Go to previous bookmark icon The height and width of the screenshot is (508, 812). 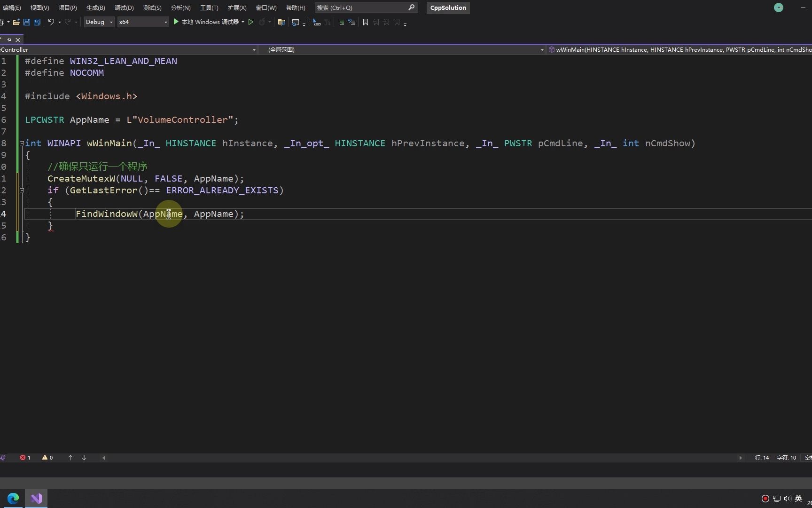tap(376, 22)
